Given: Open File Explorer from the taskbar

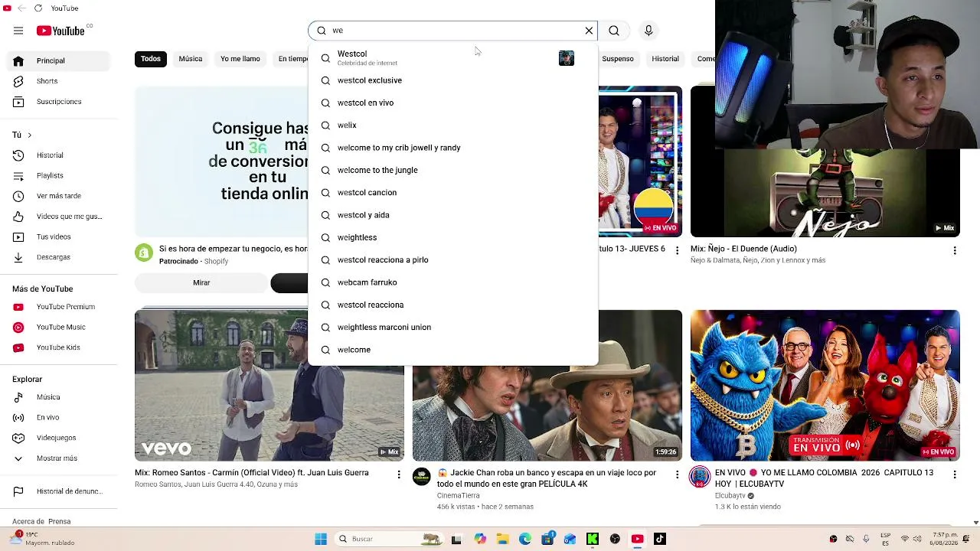Looking at the screenshot, I should [x=502, y=539].
